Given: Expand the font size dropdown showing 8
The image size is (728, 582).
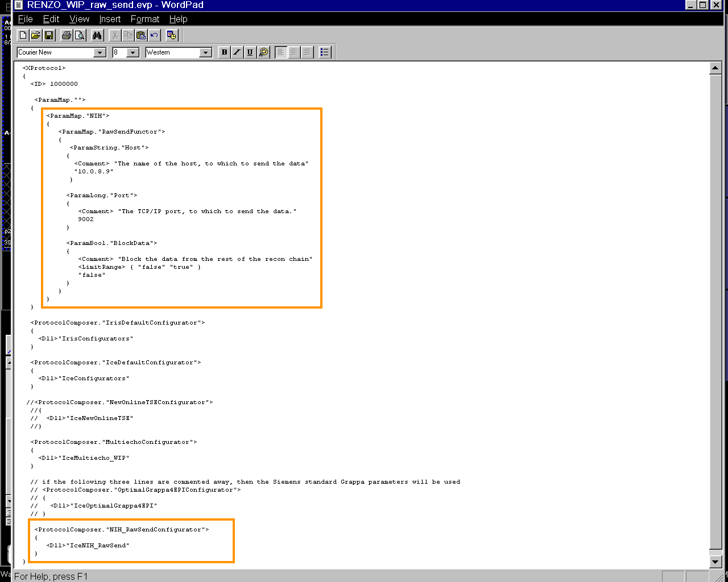Looking at the screenshot, I should (x=133, y=52).
